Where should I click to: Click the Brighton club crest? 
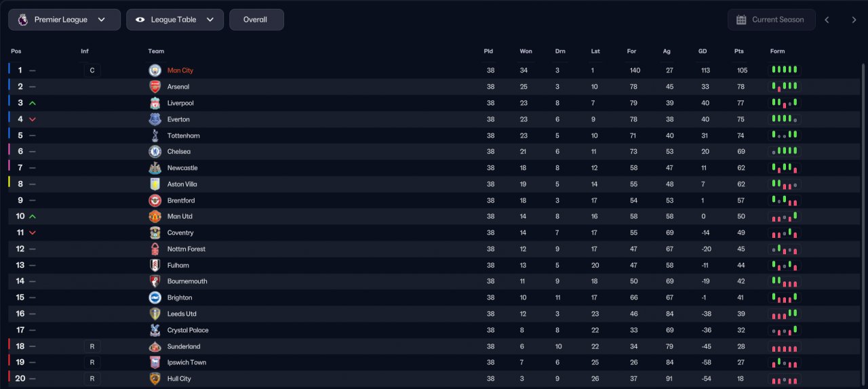(155, 298)
